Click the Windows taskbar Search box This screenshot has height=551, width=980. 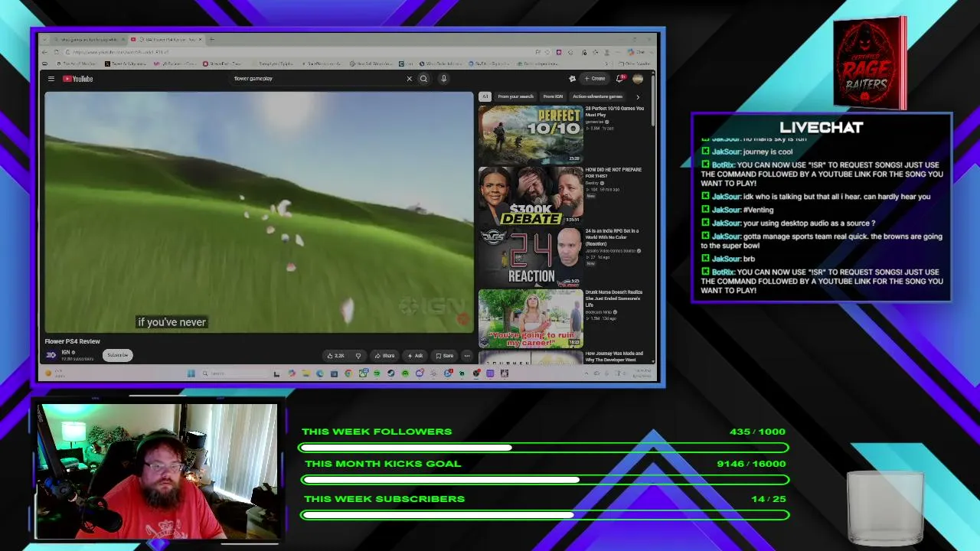(x=234, y=373)
